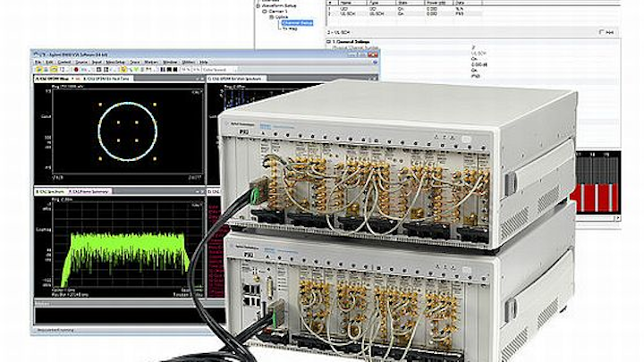
Task: Open the Window menu
Action: click(170, 62)
